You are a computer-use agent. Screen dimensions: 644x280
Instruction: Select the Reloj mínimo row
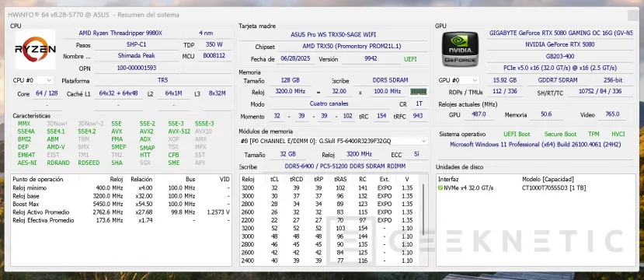121,188
